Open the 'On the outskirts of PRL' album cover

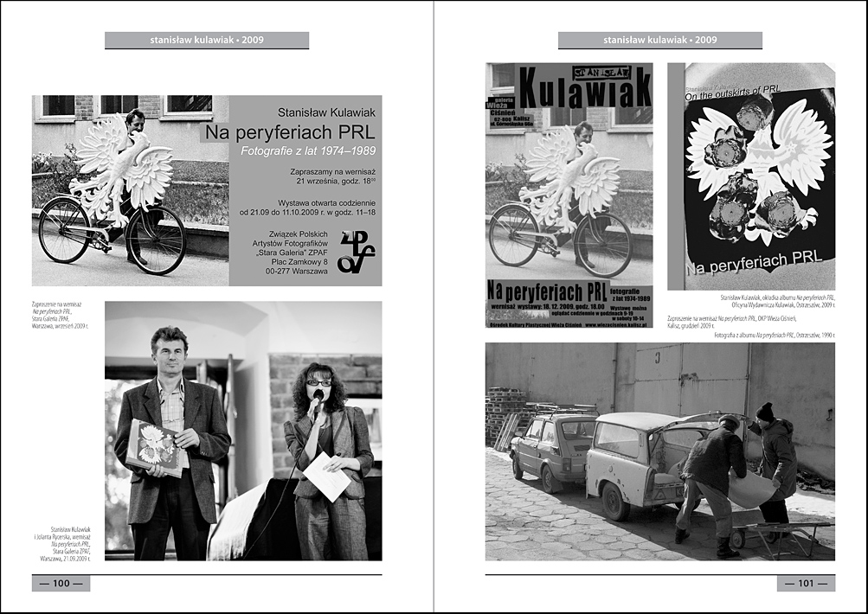[751, 176]
